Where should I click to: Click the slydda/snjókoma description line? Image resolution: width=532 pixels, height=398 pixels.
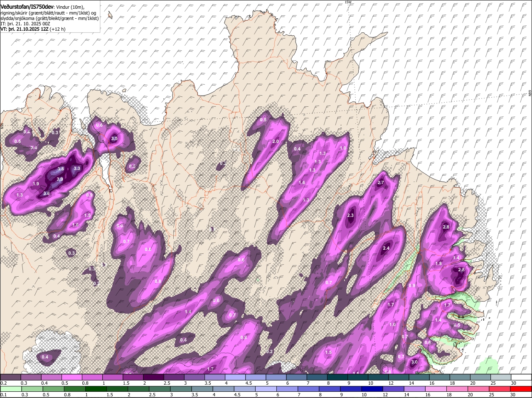pos(49,18)
